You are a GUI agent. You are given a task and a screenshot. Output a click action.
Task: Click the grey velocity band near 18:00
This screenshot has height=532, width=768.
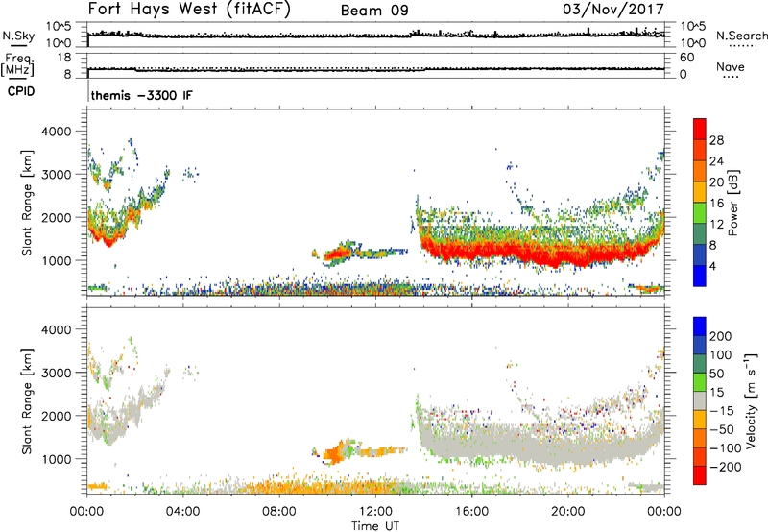(x=520, y=446)
